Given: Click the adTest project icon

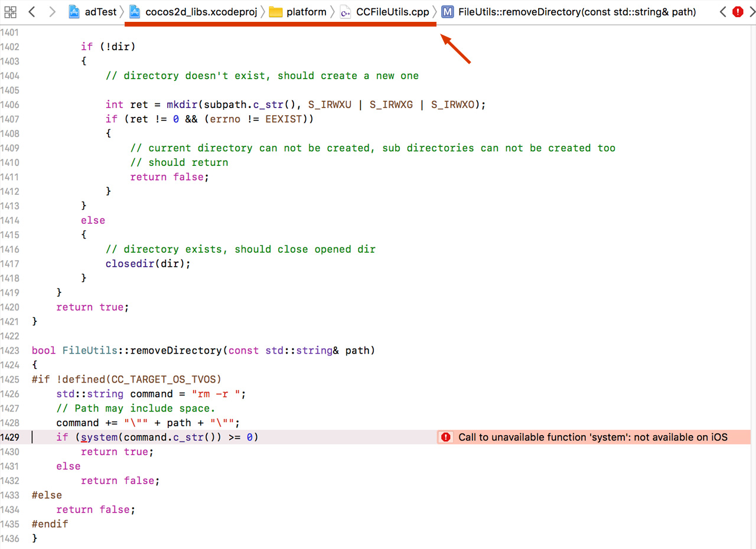Looking at the screenshot, I should pyautogui.click(x=74, y=12).
